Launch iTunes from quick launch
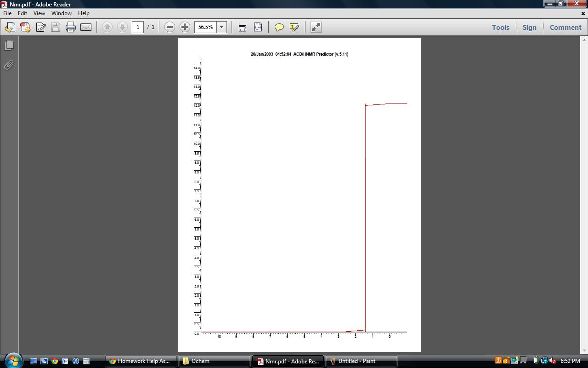The image size is (588, 368). 75,361
